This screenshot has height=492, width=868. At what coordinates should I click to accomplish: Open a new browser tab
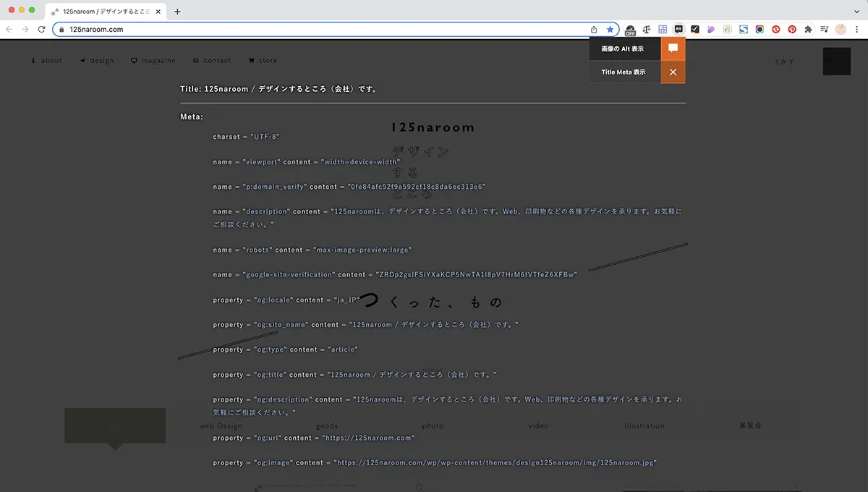pos(177,11)
